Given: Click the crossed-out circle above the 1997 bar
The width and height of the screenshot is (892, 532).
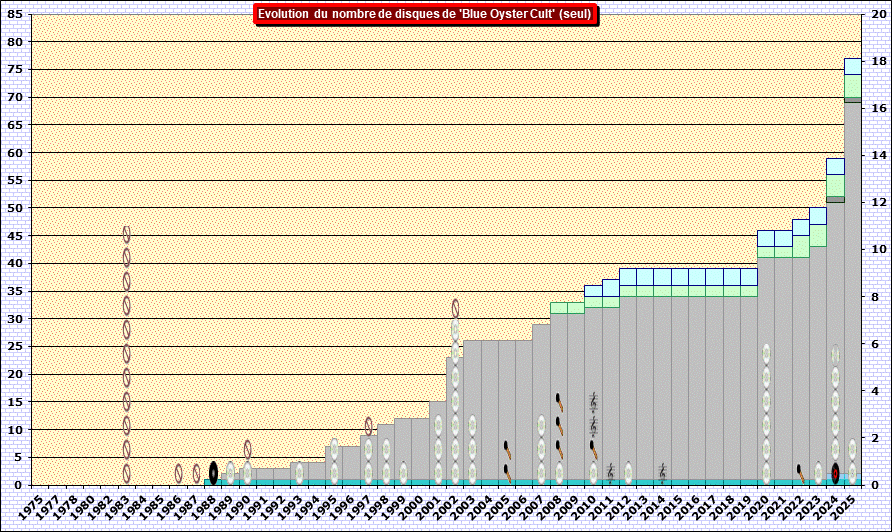Looking at the screenshot, I should point(369,426).
